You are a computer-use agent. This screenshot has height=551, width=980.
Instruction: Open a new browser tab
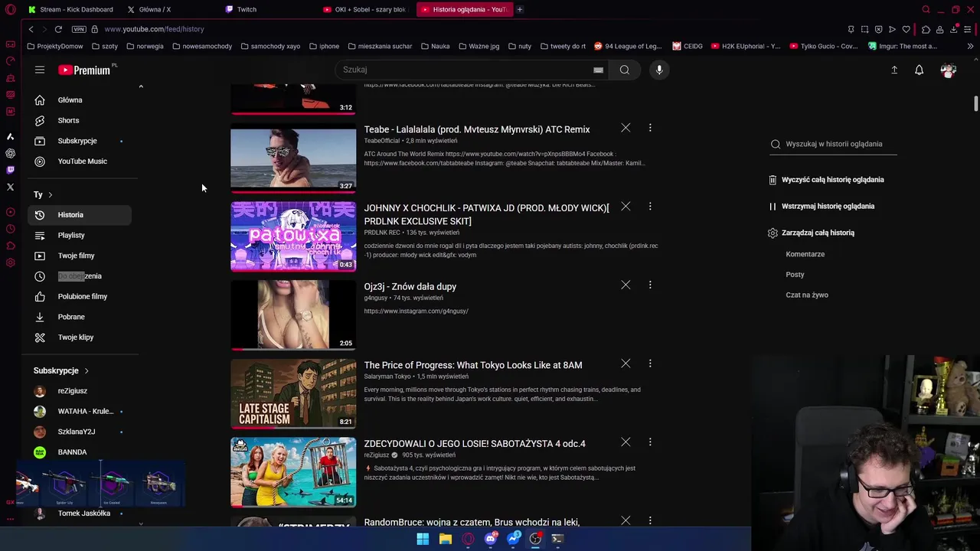[x=519, y=9]
